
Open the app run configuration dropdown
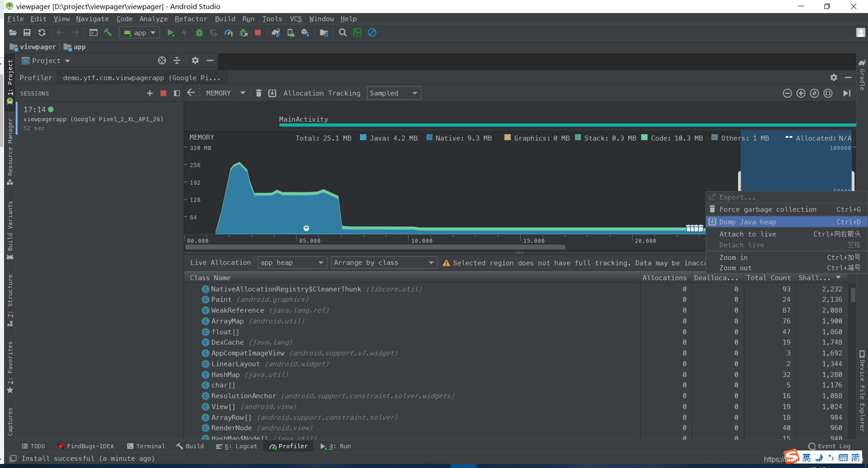139,32
